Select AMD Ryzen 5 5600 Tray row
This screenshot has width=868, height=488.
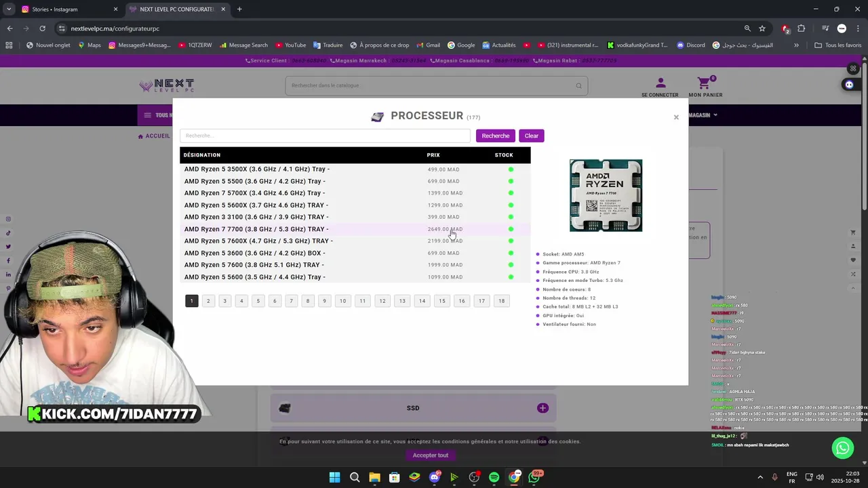pyautogui.click(x=355, y=277)
